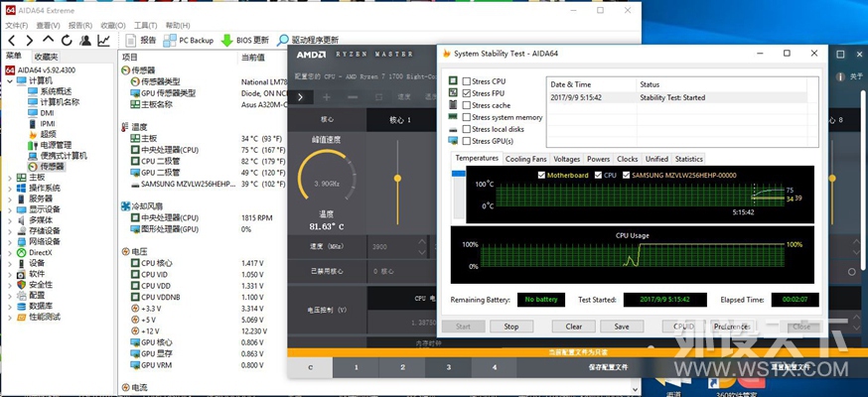868x397 pixels.
Task: Expand the 操作系统 tree node
Action: click(x=10, y=188)
